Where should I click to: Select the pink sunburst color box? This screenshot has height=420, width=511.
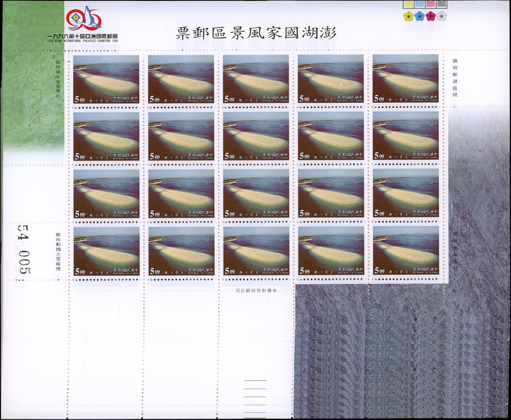coord(430,4)
